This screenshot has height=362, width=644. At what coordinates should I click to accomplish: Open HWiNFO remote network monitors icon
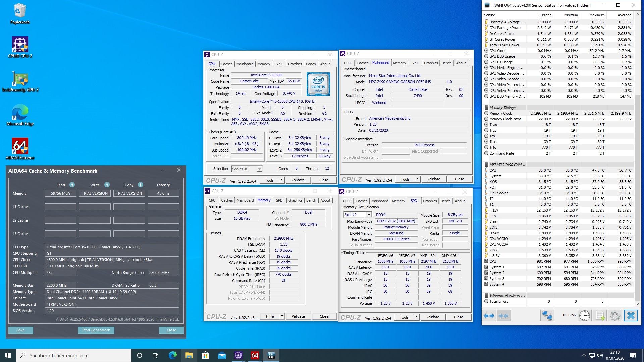tap(547, 316)
